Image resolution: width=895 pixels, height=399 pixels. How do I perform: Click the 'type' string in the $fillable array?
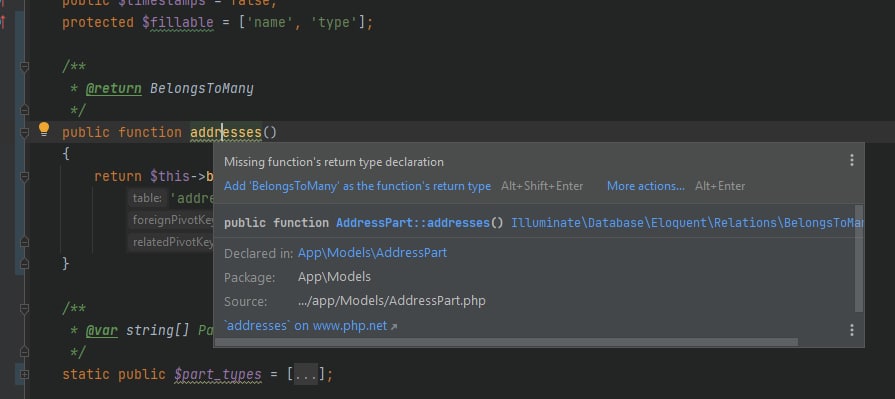(334, 23)
